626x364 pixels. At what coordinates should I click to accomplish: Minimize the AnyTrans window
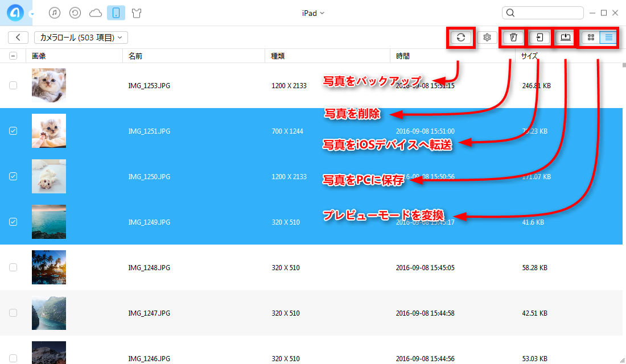(x=592, y=13)
